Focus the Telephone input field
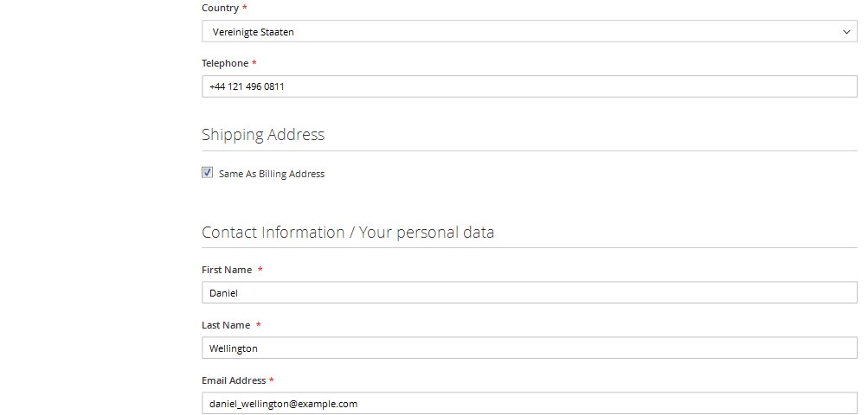 pos(530,86)
